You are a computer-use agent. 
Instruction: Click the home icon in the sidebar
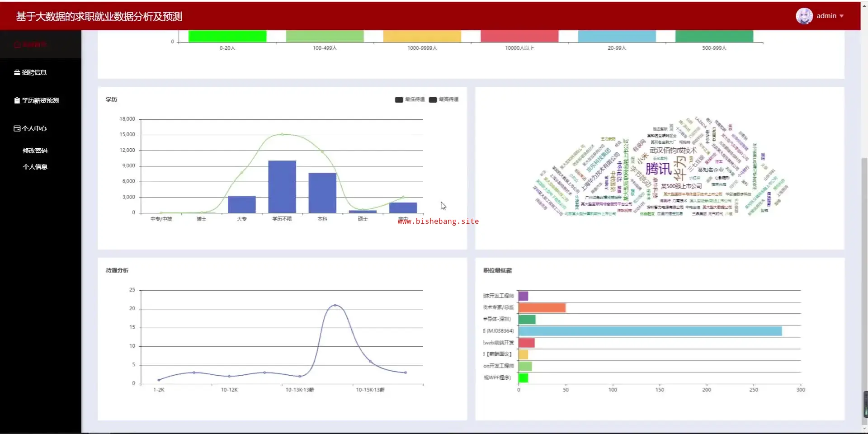click(17, 45)
